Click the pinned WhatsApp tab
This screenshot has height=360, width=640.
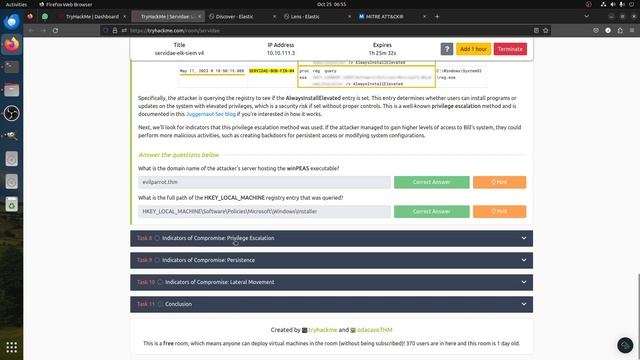[x=45, y=17]
